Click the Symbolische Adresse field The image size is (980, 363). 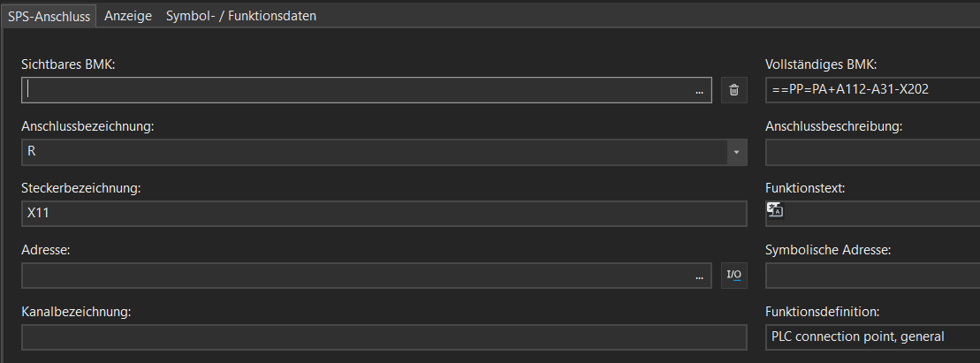click(x=872, y=276)
